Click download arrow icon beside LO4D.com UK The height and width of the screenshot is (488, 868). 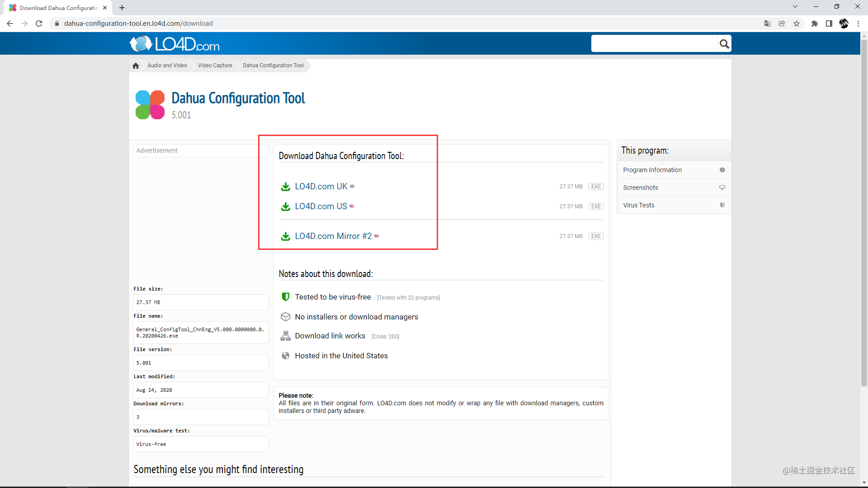[286, 187]
